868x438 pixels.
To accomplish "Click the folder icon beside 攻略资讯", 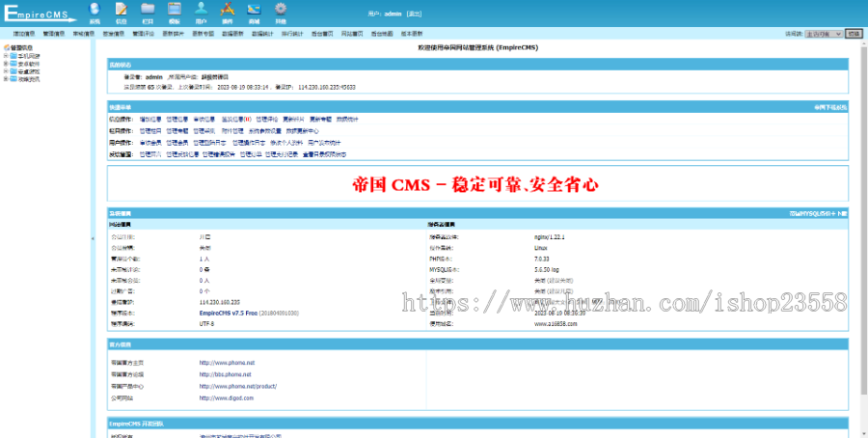I will coord(14,79).
